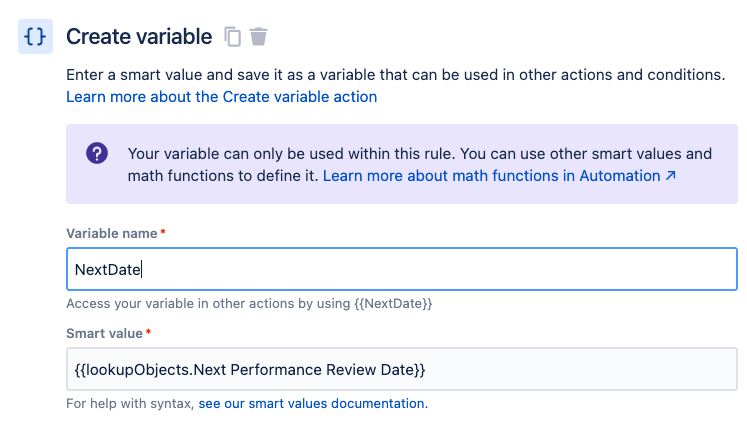747x432 pixels.
Task: Click the "Access your variable" helper text
Action: [248, 303]
